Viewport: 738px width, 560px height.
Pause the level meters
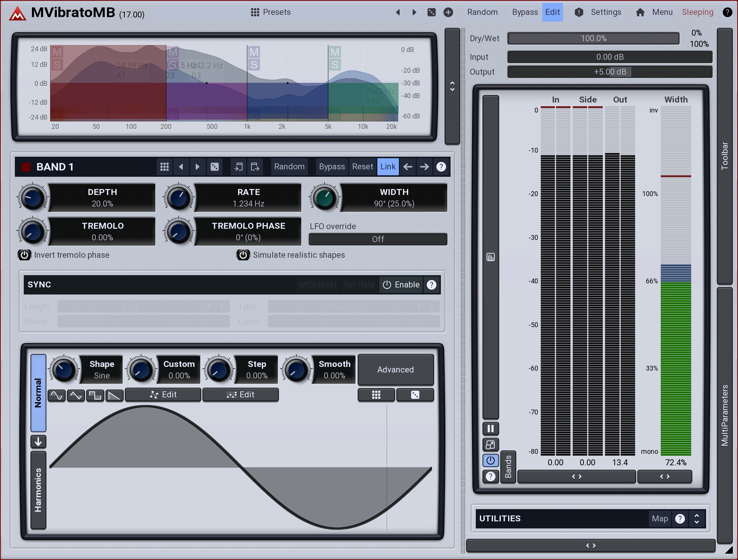point(490,429)
